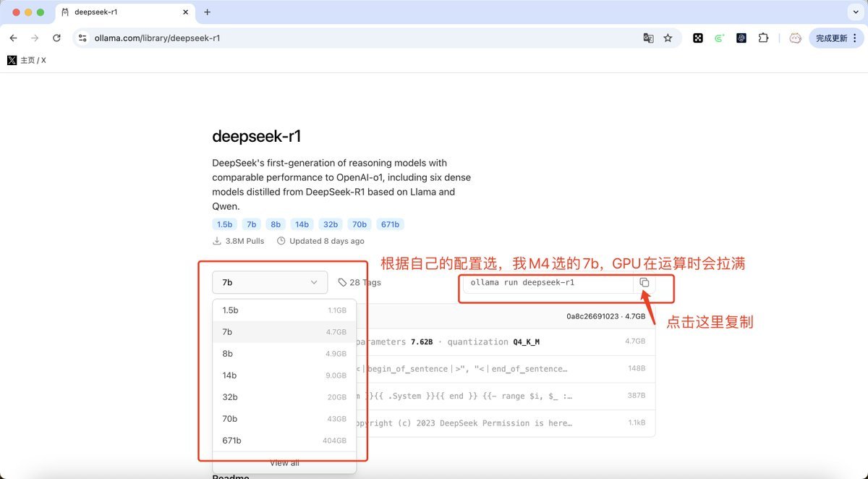
Task: Bookmark this page with star icon
Action: click(x=668, y=38)
